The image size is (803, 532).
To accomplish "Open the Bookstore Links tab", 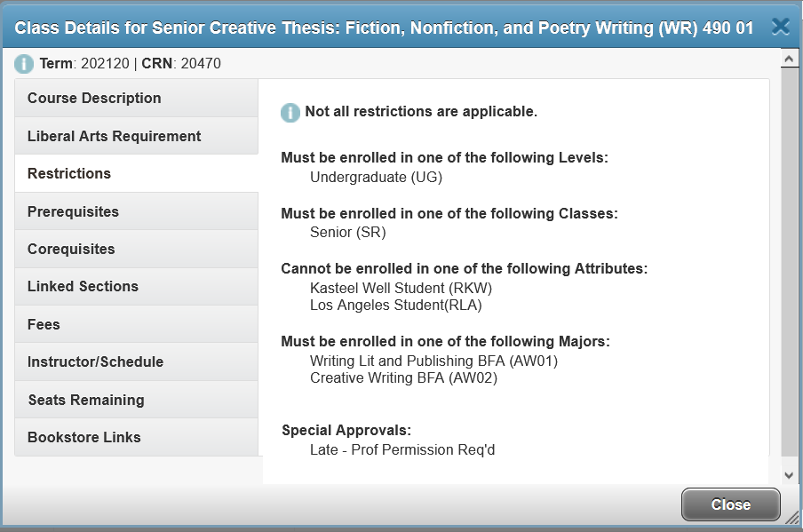I will [136, 437].
